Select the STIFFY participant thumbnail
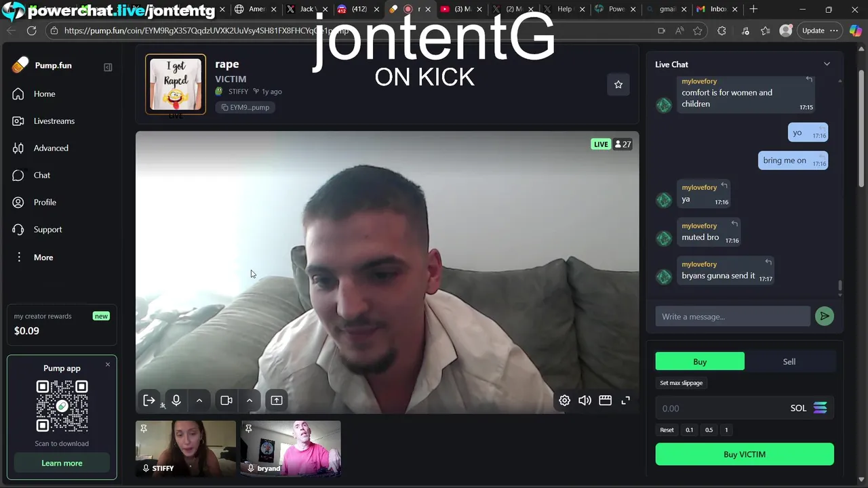The image size is (868, 488). click(x=186, y=448)
